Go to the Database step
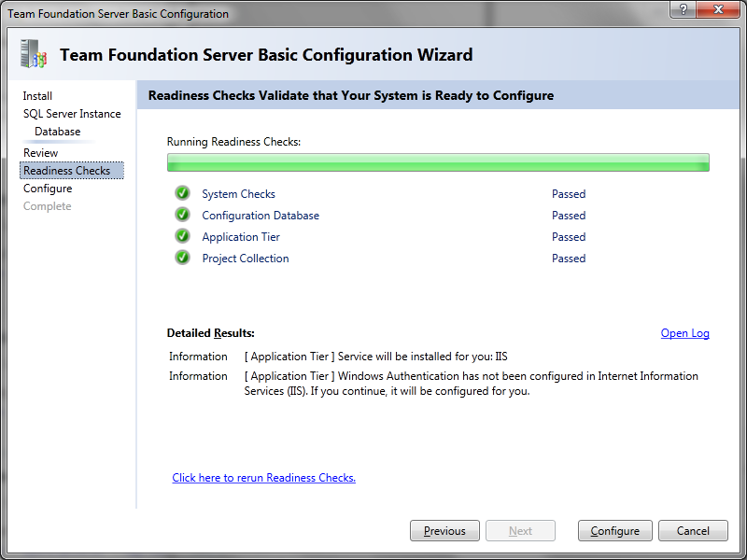 click(x=58, y=132)
